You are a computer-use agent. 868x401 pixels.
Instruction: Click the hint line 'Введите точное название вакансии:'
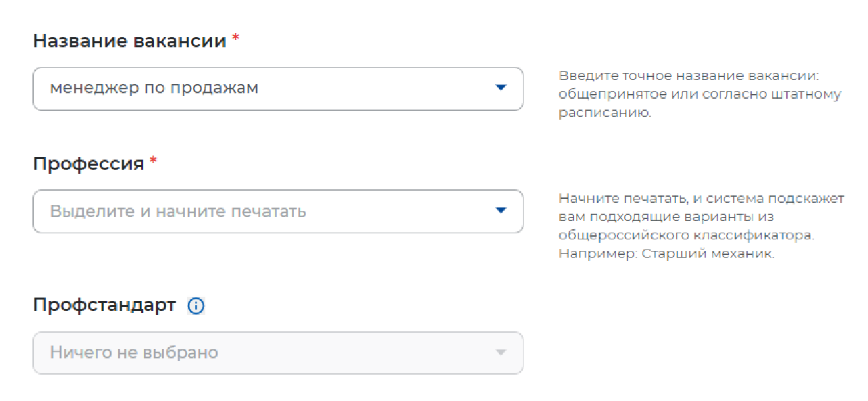(693, 76)
